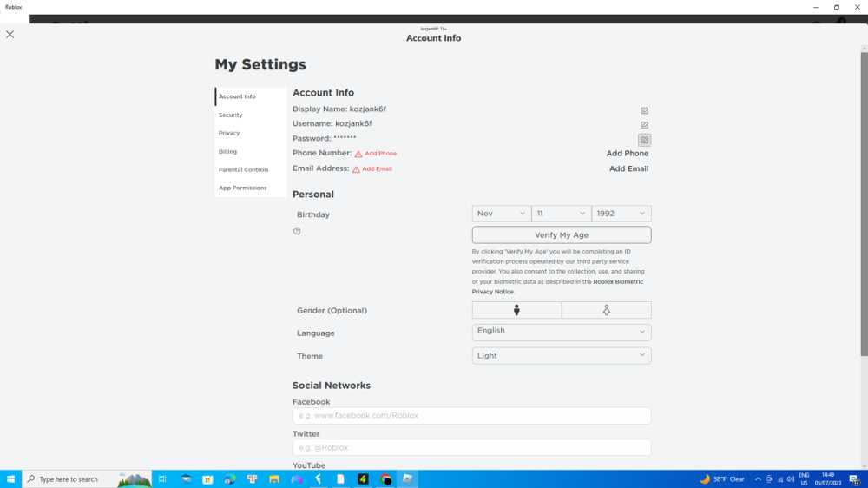Expand the Language dropdown set to English
The height and width of the screenshot is (488, 868).
point(562,332)
